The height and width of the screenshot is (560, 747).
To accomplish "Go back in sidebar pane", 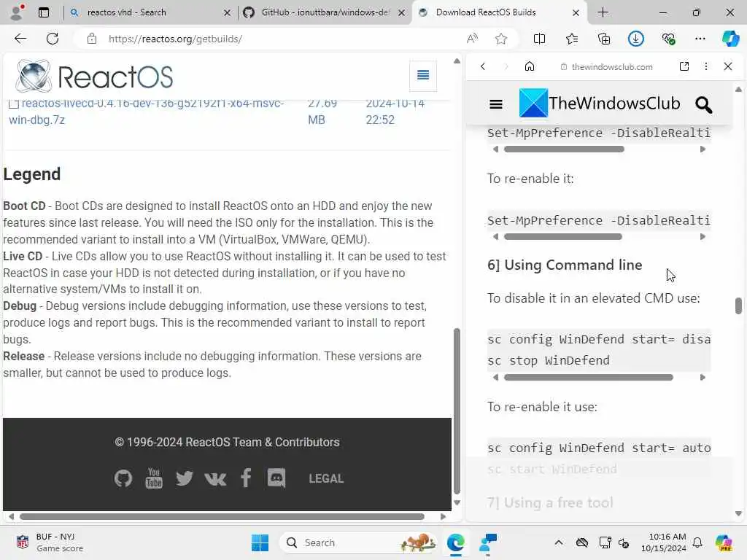I will [x=483, y=66].
